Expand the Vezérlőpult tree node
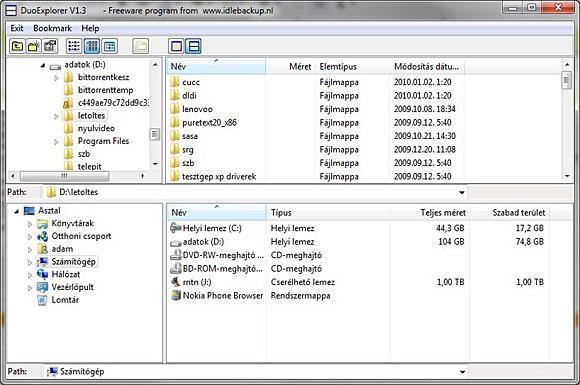The image size is (580, 385). pyautogui.click(x=30, y=287)
